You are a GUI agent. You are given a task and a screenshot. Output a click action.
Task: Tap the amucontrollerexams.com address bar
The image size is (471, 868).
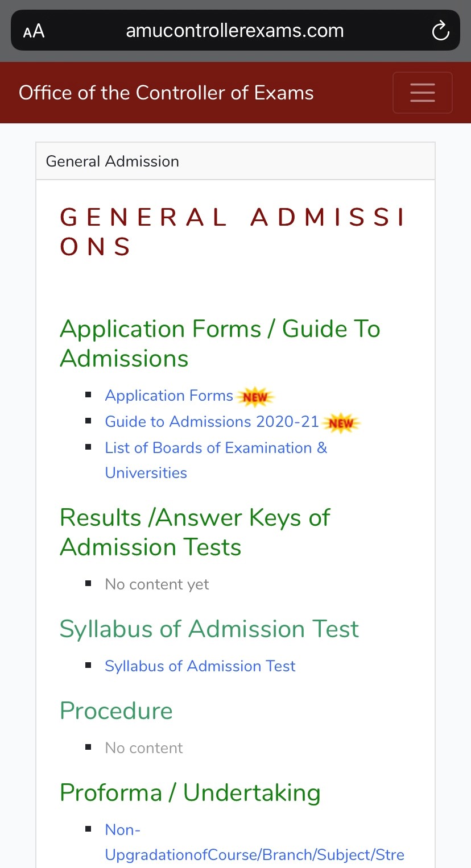[234, 31]
